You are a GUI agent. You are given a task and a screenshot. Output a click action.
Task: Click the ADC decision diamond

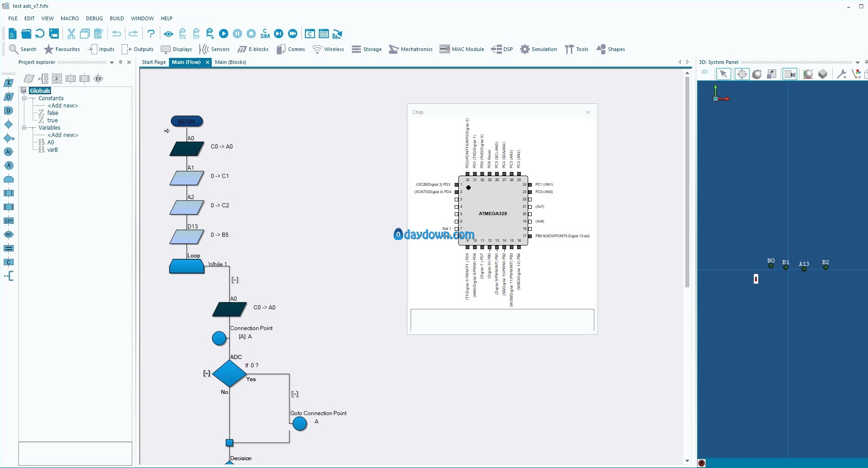230,373
